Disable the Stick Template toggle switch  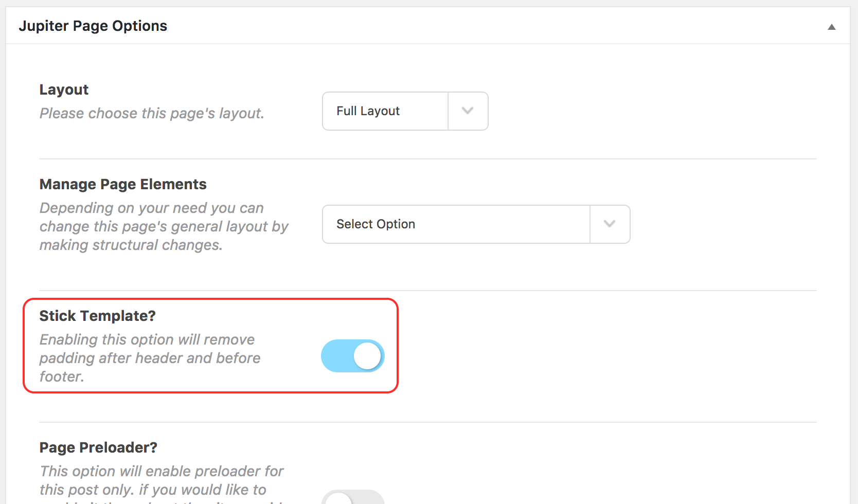point(353,356)
